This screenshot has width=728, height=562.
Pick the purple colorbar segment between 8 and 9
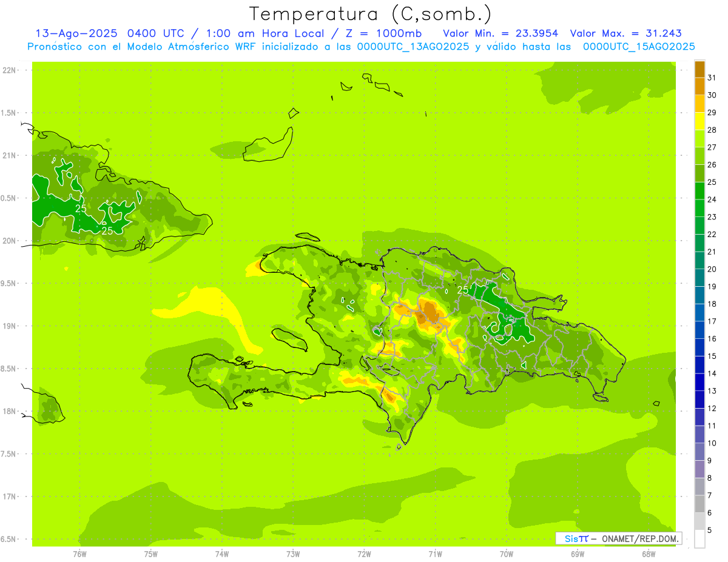pyautogui.click(x=699, y=469)
